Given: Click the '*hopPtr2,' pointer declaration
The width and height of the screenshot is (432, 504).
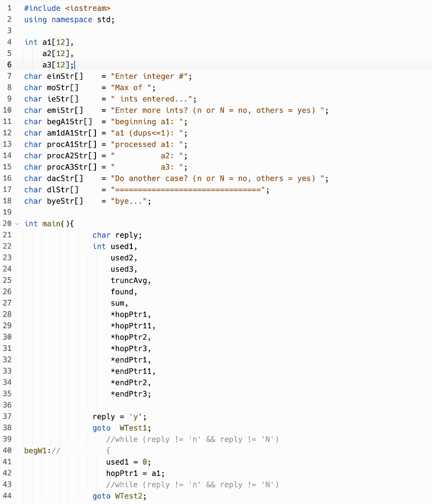Looking at the screenshot, I should pyautogui.click(x=130, y=337).
